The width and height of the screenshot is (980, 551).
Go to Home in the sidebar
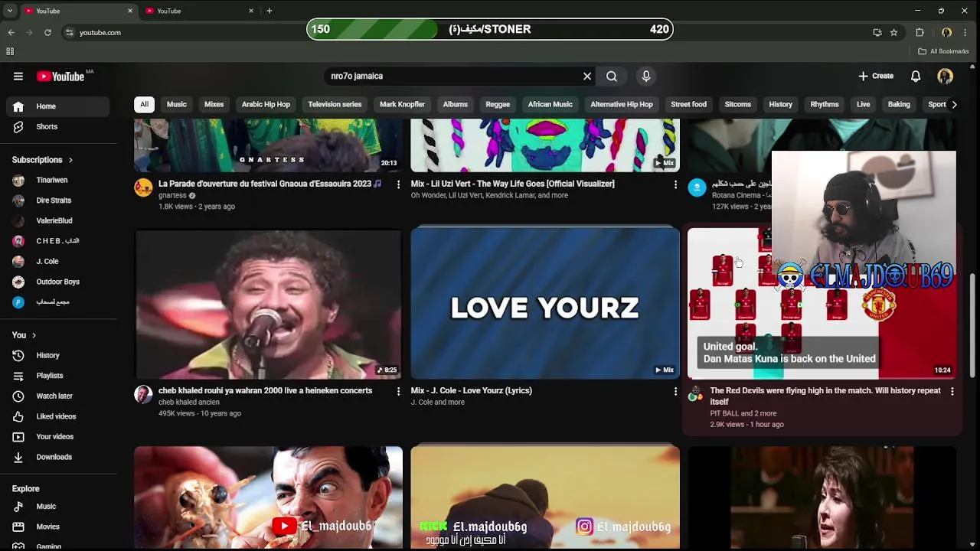(x=59, y=106)
